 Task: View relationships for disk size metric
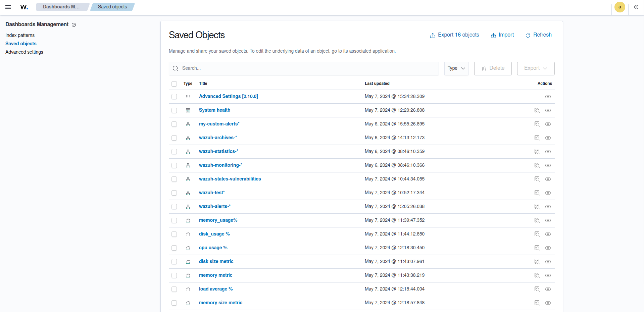548,262
